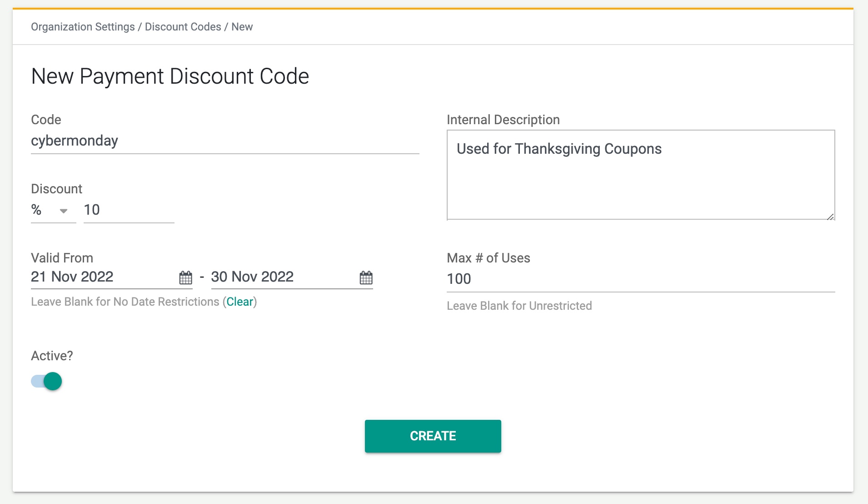Screen dimensions: 868x504
Task: Open the discount type dropdown showing %
Action: (53, 210)
